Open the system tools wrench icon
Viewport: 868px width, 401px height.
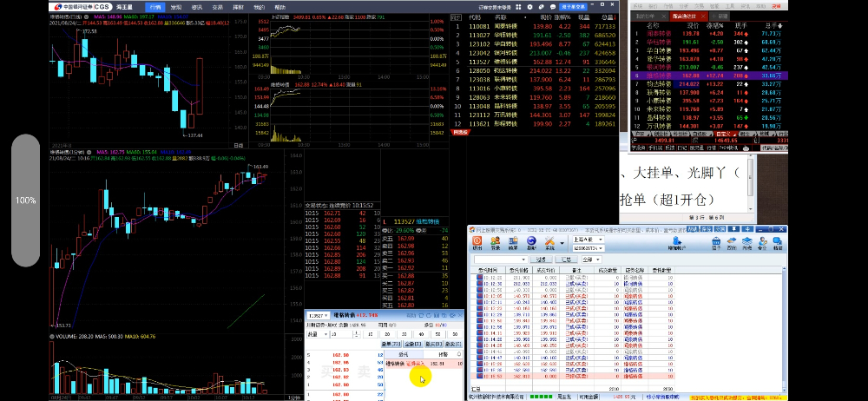pos(549,241)
